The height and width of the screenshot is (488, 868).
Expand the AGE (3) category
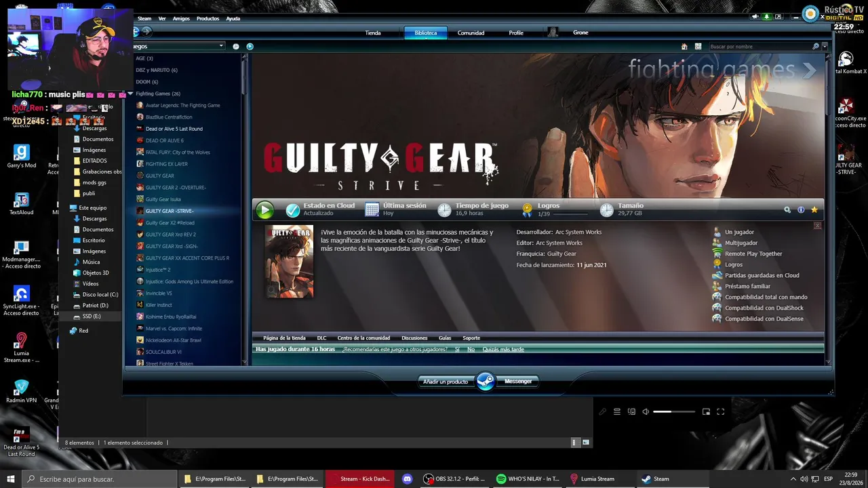[x=144, y=58]
